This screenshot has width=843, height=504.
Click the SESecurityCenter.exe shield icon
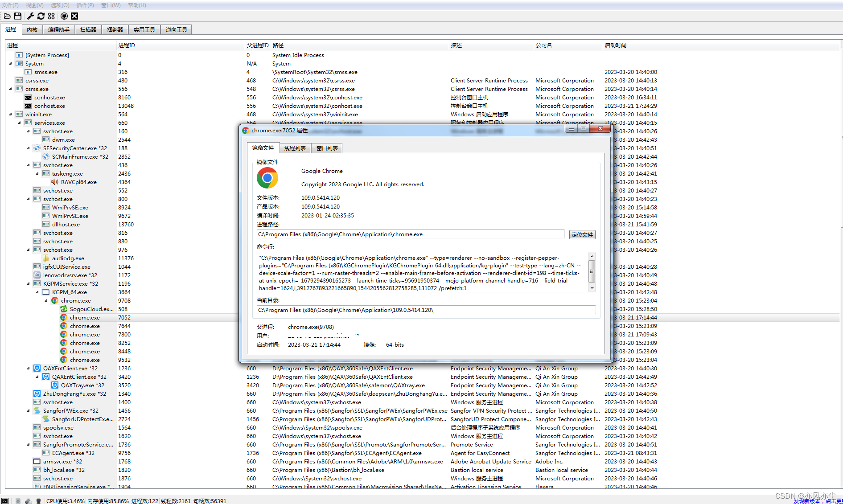[x=37, y=148]
